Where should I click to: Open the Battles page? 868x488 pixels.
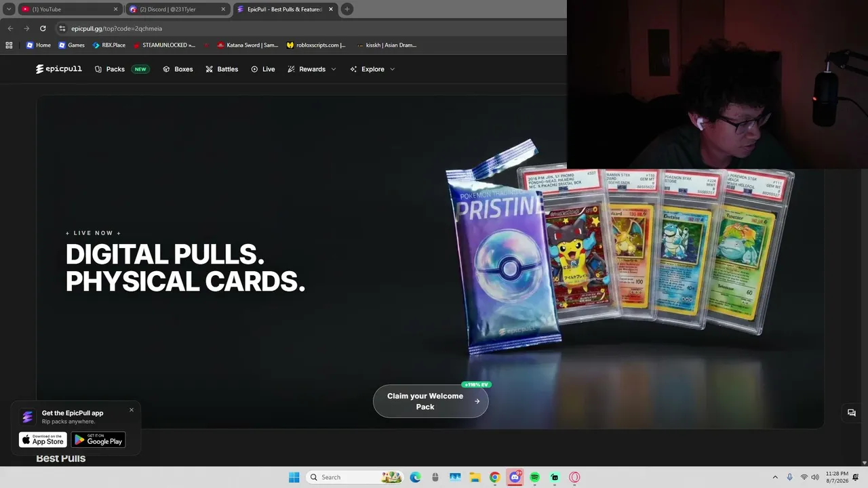[x=222, y=69]
